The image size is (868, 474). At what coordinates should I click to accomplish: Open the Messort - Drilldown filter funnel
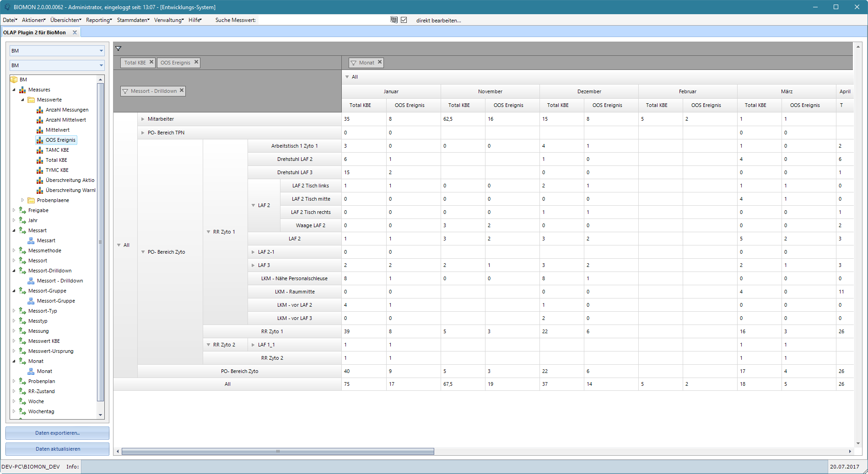(125, 91)
